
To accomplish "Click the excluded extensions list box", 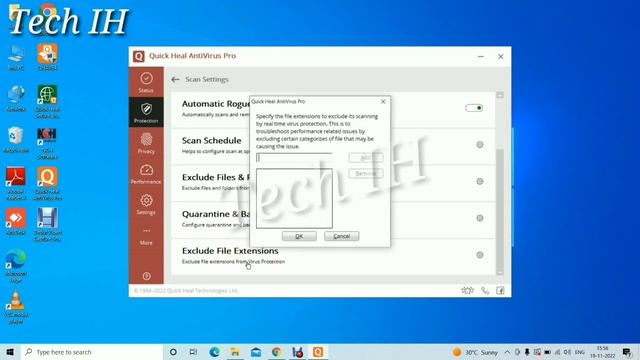I will [294, 198].
